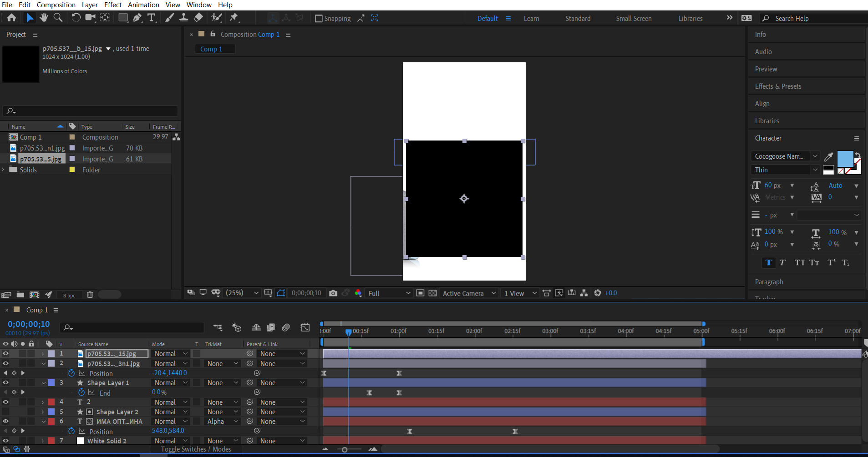Viewport: 868px width, 457px height.
Task: Click Toggle Switches / Modes button
Action: coord(196,449)
